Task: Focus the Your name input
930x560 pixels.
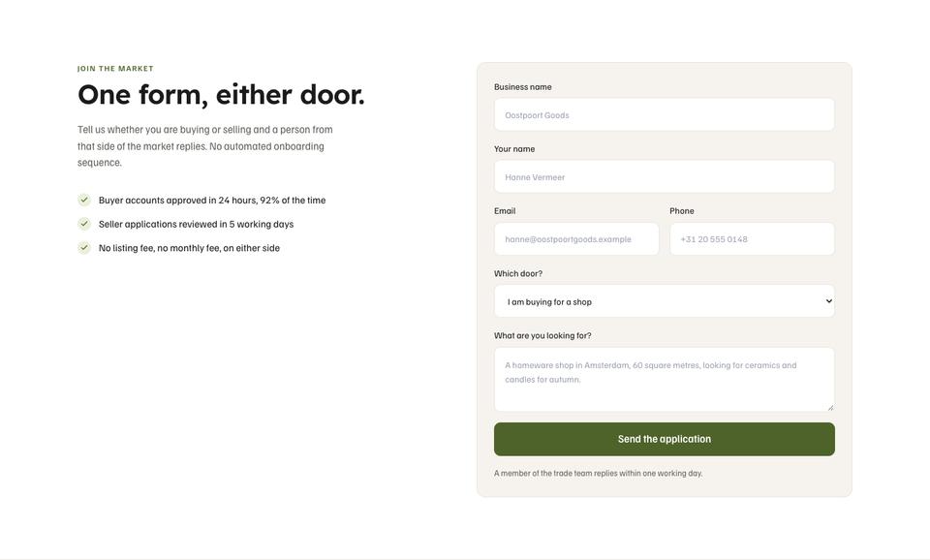Action: (x=665, y=176)
